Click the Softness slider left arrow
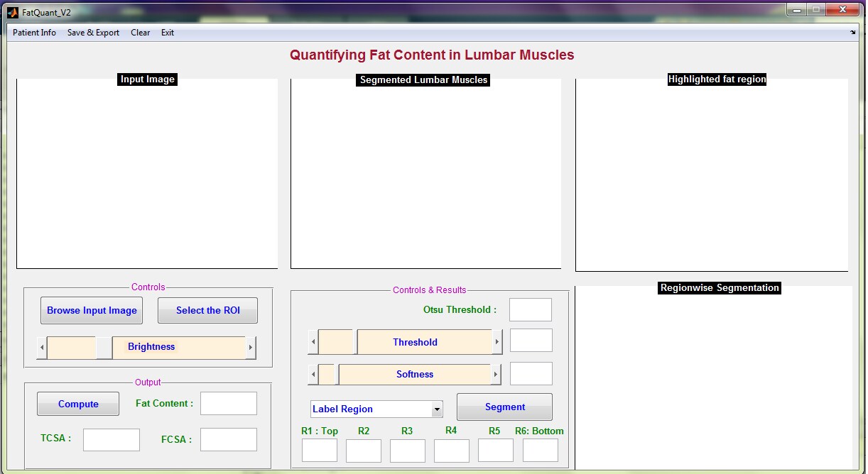The height and width of the screenshot is (474, 868). click(313, 375)
